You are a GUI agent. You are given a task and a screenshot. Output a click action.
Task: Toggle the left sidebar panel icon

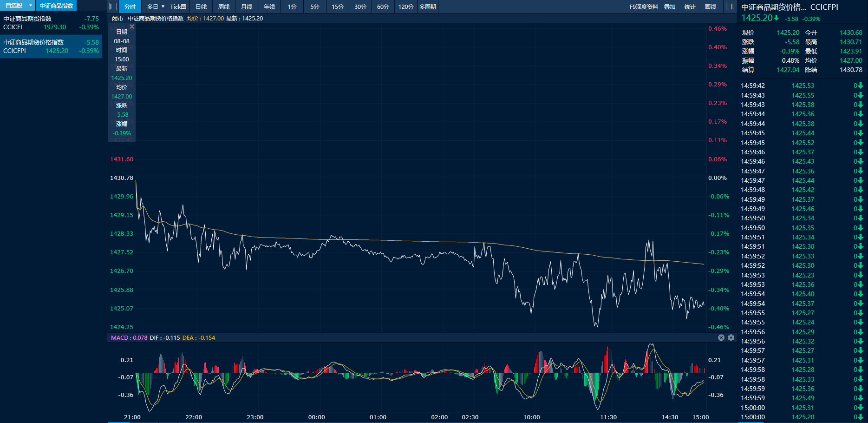(x=113, y=7)
